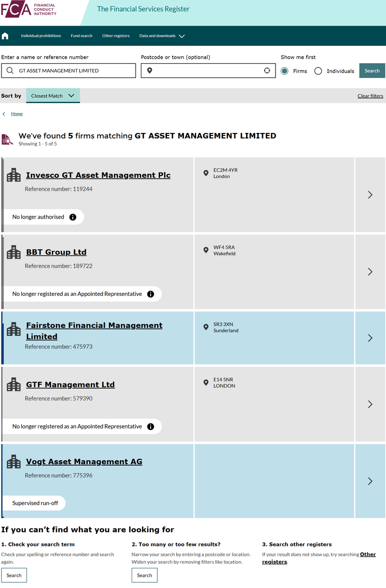The height and width of the screenshot is (588, 386).
Task: Click map pin next to E14 5NR
Action: pyautogui.click(x=206, y=382)
